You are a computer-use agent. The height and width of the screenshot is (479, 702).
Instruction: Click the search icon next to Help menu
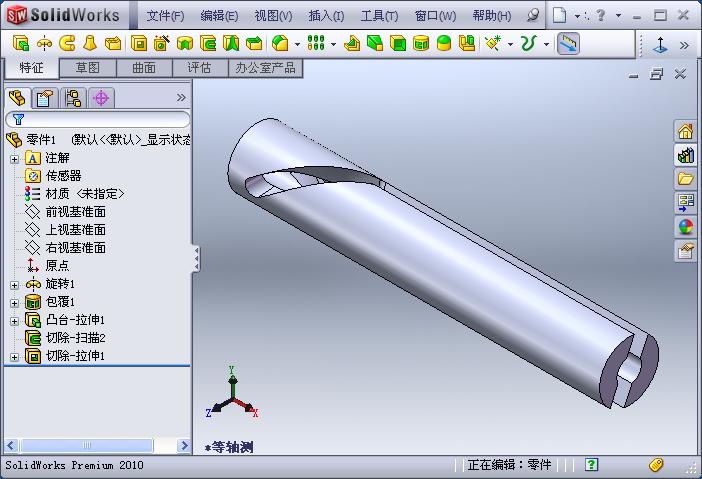point(533,15)
